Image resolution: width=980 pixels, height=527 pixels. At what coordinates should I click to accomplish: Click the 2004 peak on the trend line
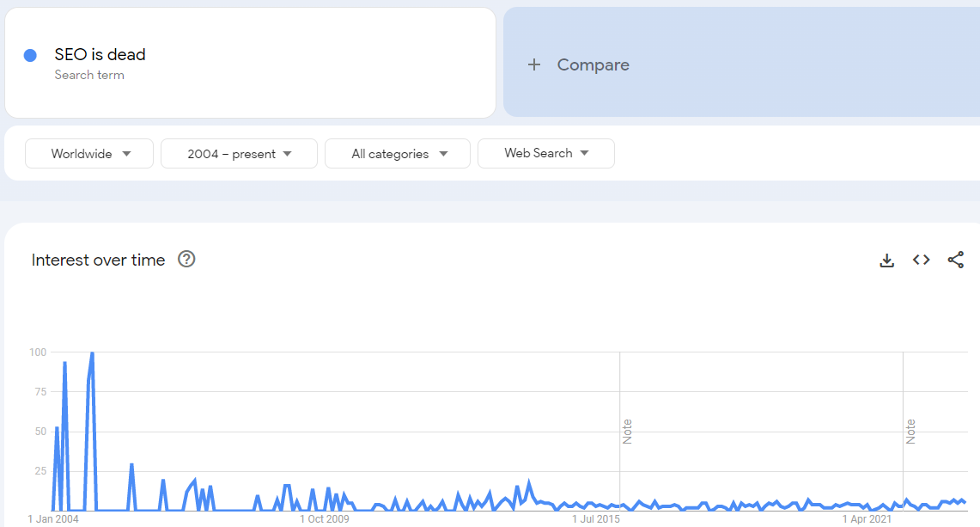click(x=91, y=352)
